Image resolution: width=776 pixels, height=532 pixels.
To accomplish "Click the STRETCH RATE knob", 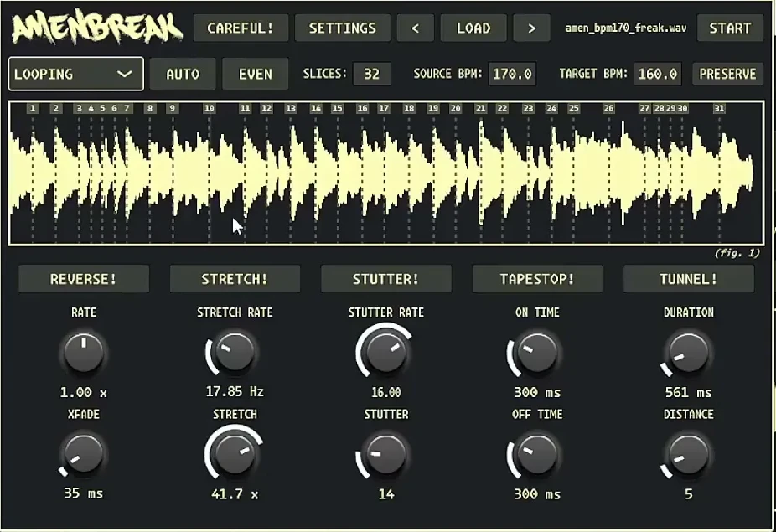I will [235, 353].
